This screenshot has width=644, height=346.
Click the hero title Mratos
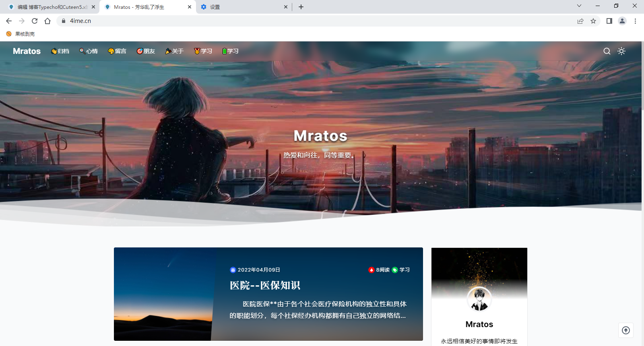pos(320,136)
